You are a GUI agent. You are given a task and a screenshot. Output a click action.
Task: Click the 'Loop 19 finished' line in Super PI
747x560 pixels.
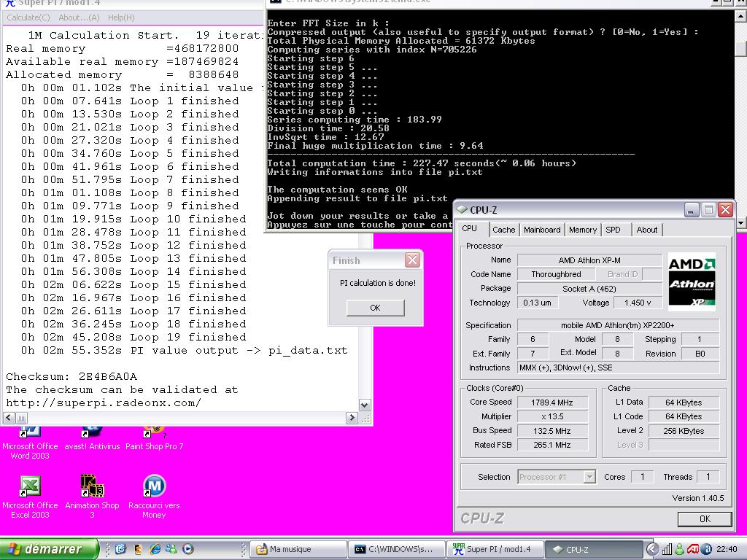coord(133,337)
